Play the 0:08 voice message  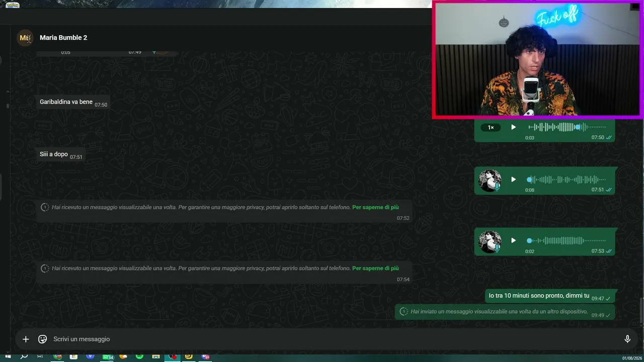click(513, 179)
